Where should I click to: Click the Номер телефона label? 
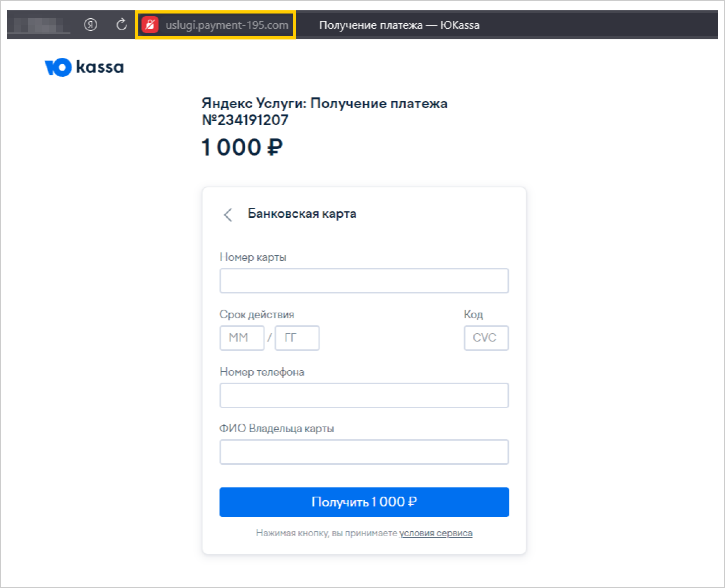[262, 372]
